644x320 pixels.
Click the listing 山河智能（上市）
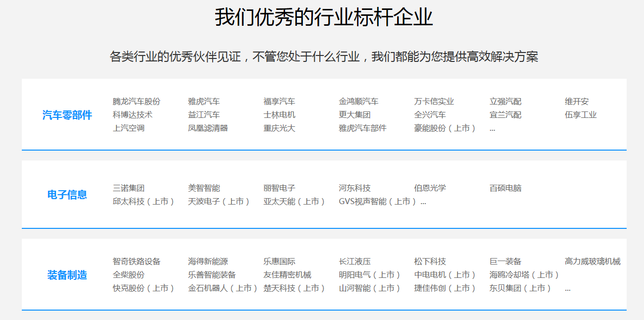370,288
